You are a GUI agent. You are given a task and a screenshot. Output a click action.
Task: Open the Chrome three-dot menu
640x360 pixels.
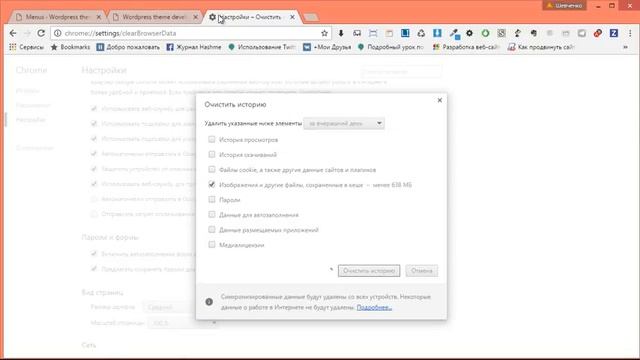tap(630, 33)
